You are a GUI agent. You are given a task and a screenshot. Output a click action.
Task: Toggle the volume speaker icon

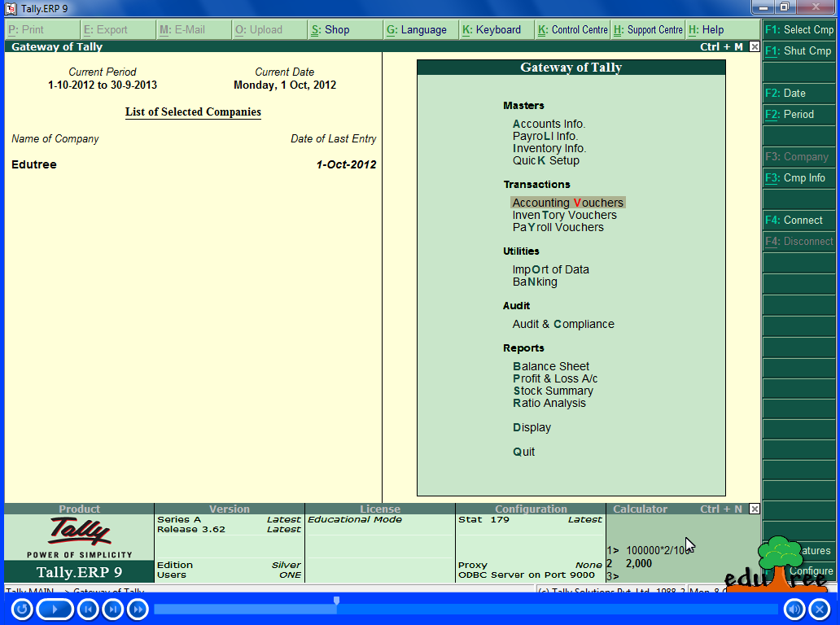click(794, 609)
